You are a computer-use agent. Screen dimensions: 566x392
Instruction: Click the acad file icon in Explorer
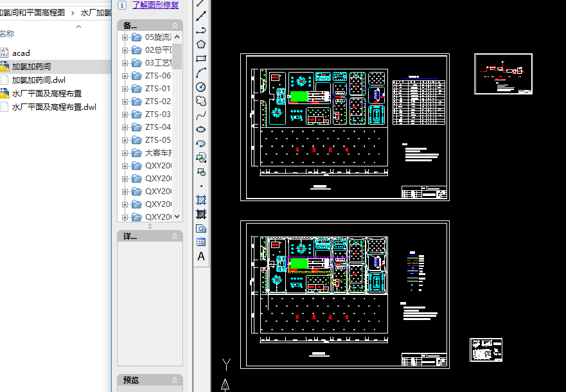pyautogui.click(x=4, y=53)
